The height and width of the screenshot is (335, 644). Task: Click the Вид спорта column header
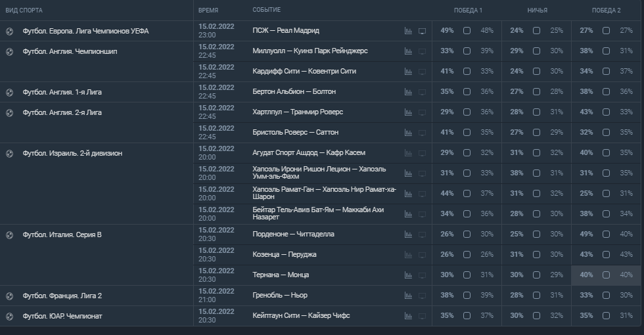pos(25,11)
